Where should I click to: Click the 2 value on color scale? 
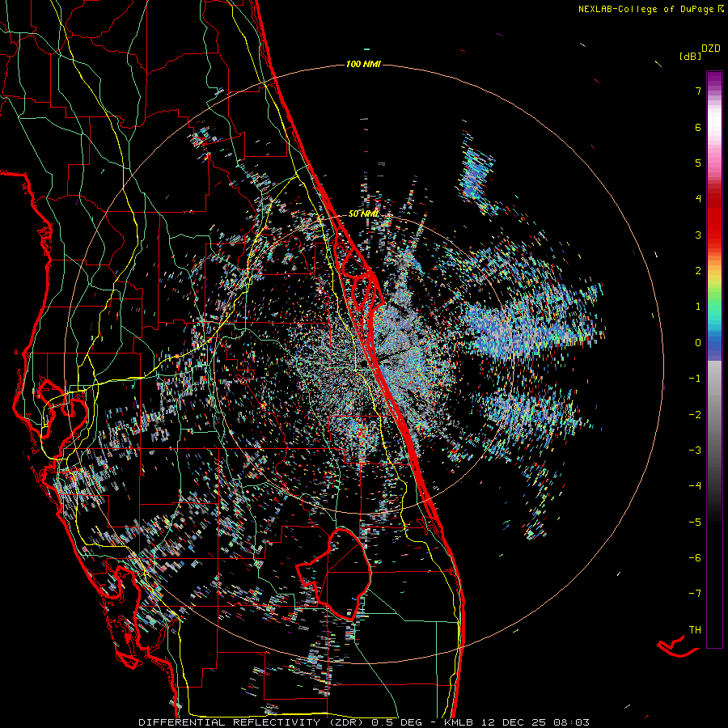click(x=698, y=271)
